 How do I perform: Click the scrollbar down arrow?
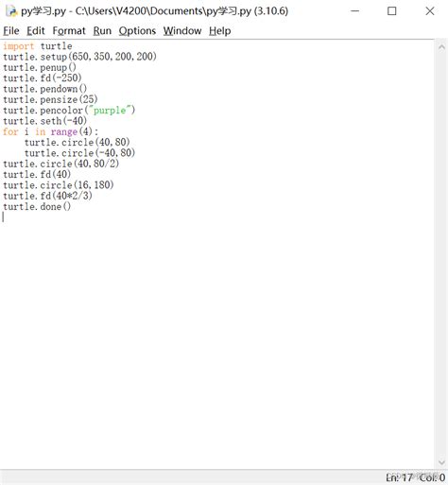(441, 462)
